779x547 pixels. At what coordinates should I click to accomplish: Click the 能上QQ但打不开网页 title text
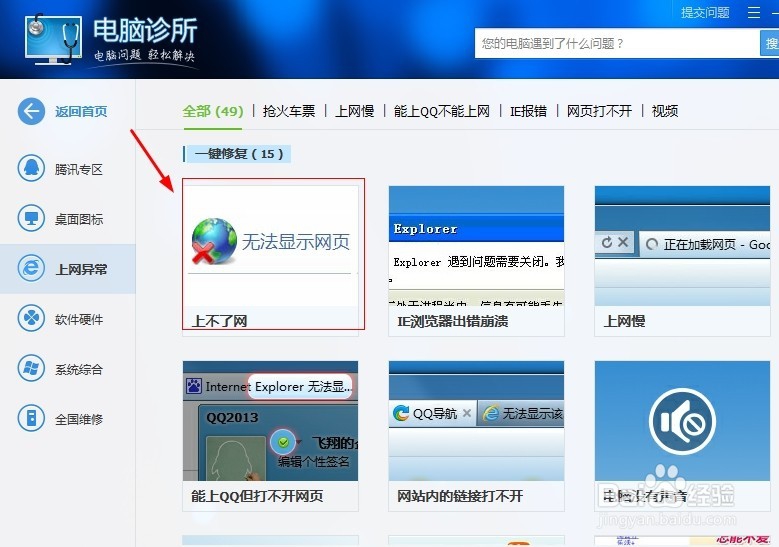[x=257, y=496]
